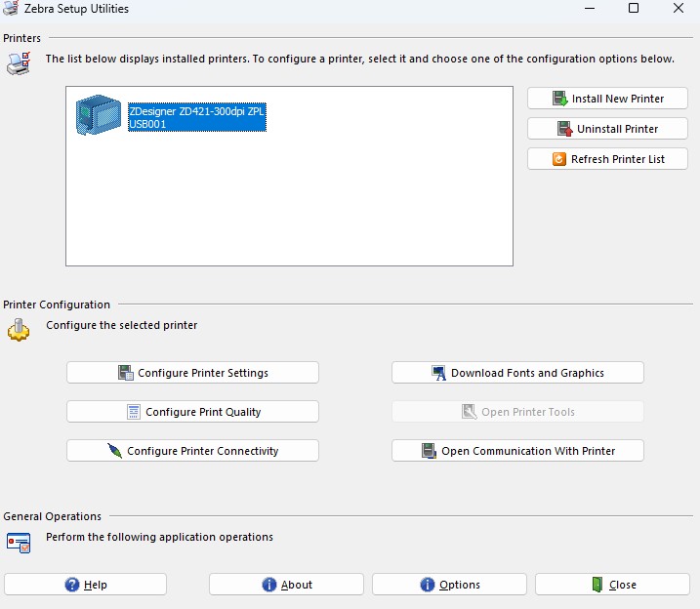Viewport: 700px width, 609px height.
Task: Maximize the Zebra Setup Utilities window
Action: tap(633, 8)
